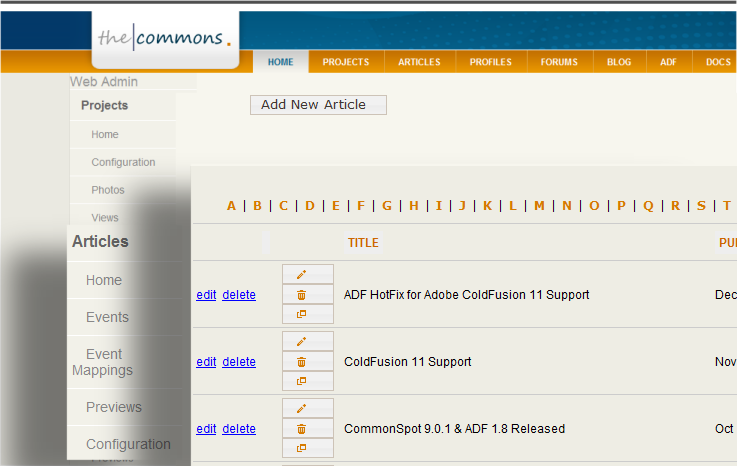Open the BLOG tab

click(x=619, y=62)
